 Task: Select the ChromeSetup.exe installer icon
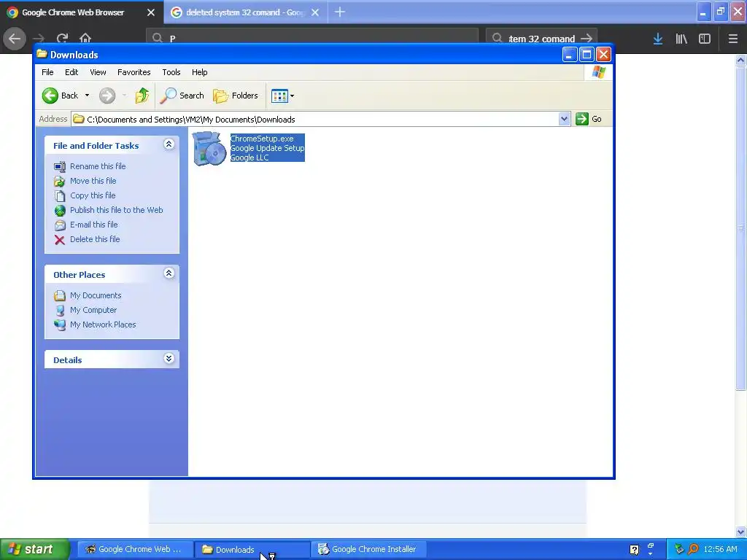[x=209, y=149]
